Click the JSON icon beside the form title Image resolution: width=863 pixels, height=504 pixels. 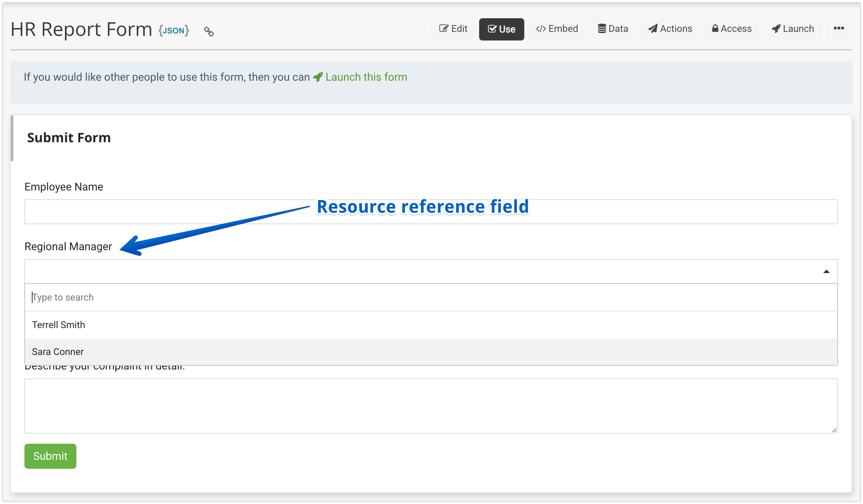pyautogui.click(x=174, y=31)
